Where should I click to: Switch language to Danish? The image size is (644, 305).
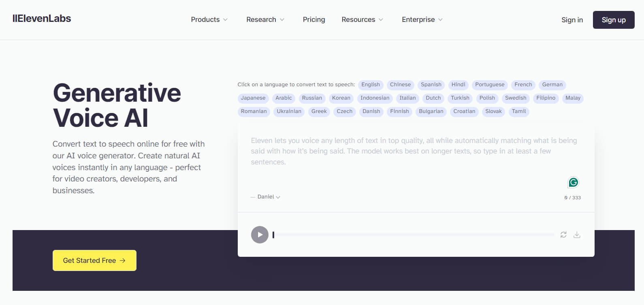click(371, 111)
